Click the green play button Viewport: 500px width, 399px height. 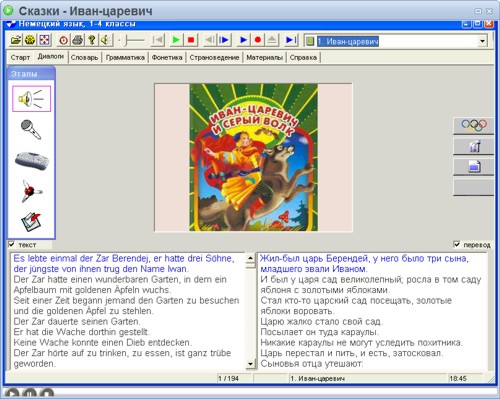coord(176,40)
